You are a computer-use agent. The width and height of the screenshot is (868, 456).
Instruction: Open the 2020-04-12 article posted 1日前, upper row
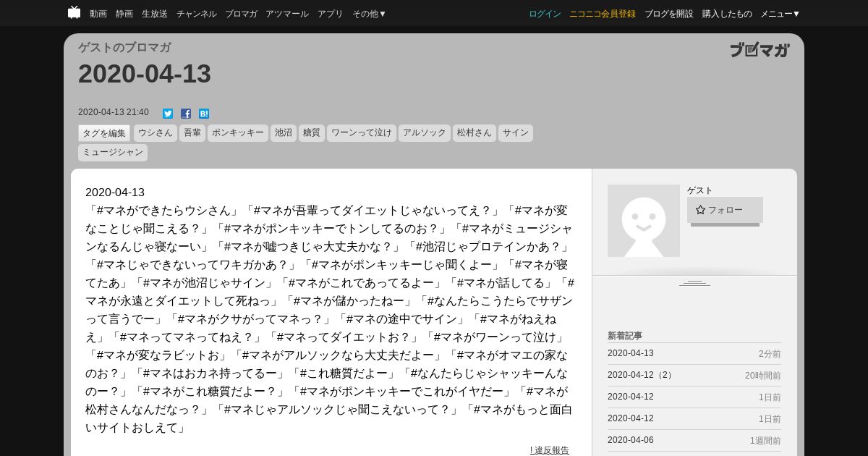[631, 397]
